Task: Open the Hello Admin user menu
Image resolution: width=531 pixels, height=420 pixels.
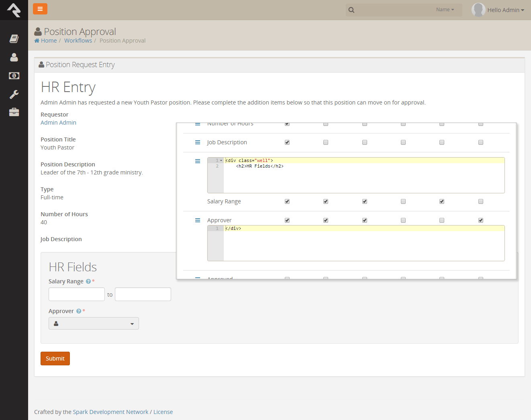Action: (x=506, y=10)
